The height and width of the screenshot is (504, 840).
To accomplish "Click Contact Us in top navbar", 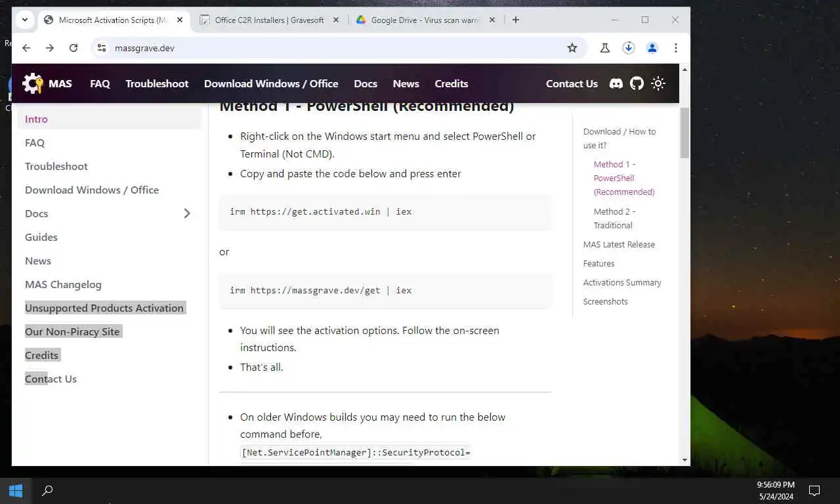I will (x=572, y=83).
